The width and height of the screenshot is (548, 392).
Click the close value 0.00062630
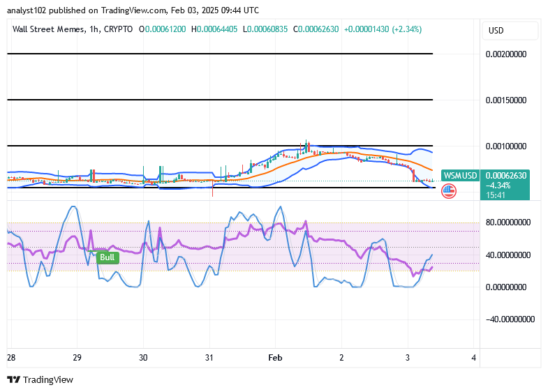tap(318, 29)
